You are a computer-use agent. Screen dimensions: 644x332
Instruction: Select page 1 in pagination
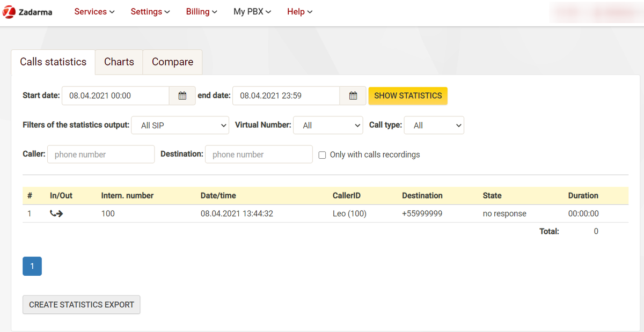point(32,267)
